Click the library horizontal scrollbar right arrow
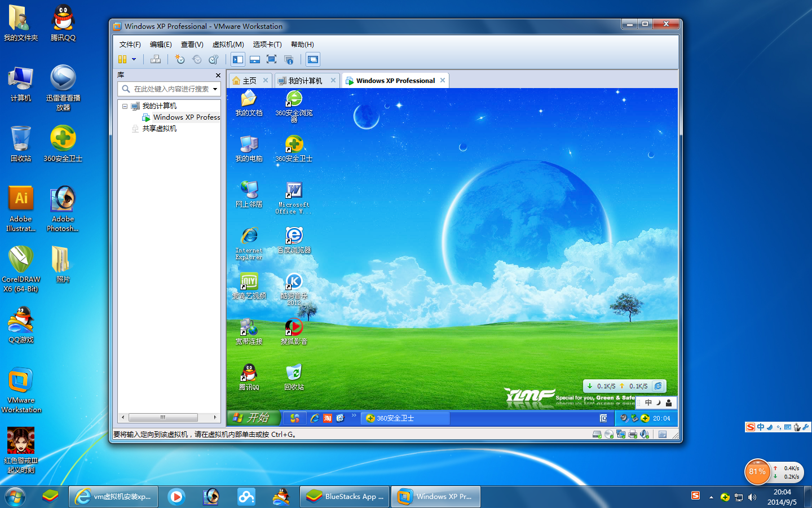The width and height of the screenshot is (812, 508). click(215, 418)
